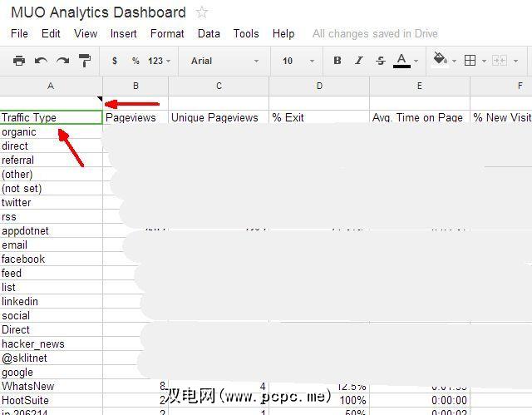Click the text color A icon
Image resolution: width=532 pixels, height=415 pixels.
click(x=401, y=61)
